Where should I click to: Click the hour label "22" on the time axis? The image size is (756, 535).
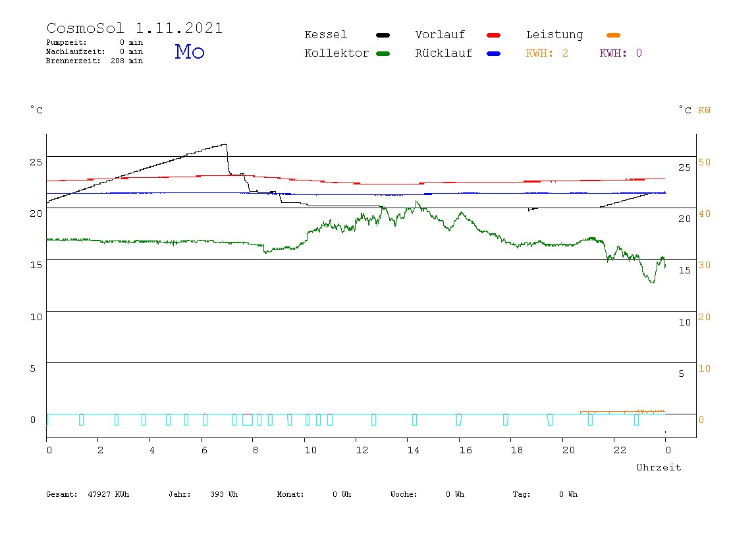(620, 450)
